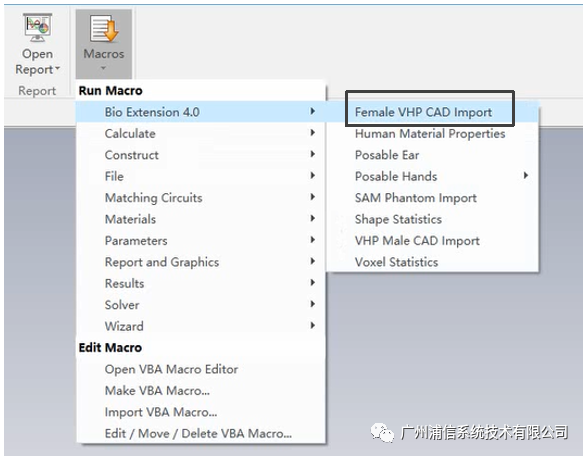
Task: Collapse the Macros dropdown arrow
Action: 103,68
